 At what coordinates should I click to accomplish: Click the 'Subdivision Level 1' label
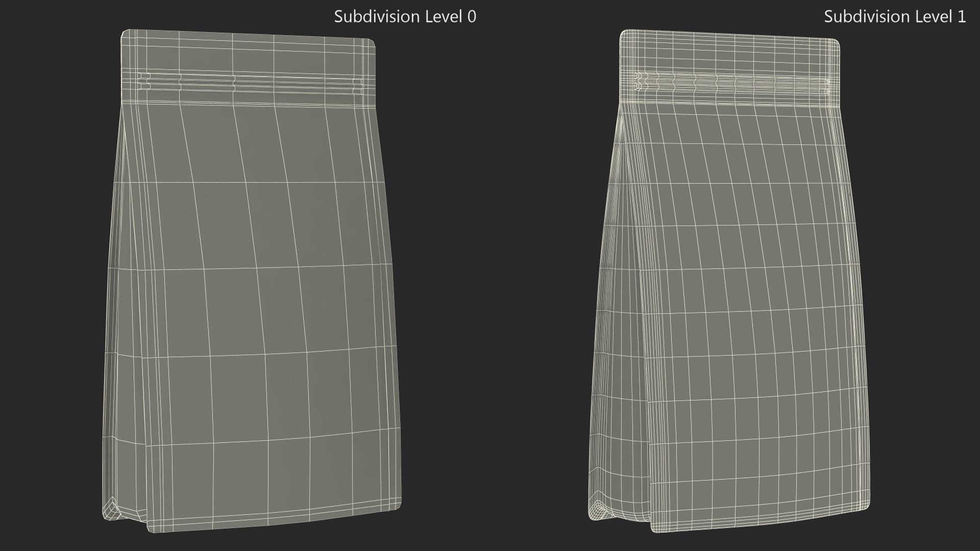pos(895,16)
